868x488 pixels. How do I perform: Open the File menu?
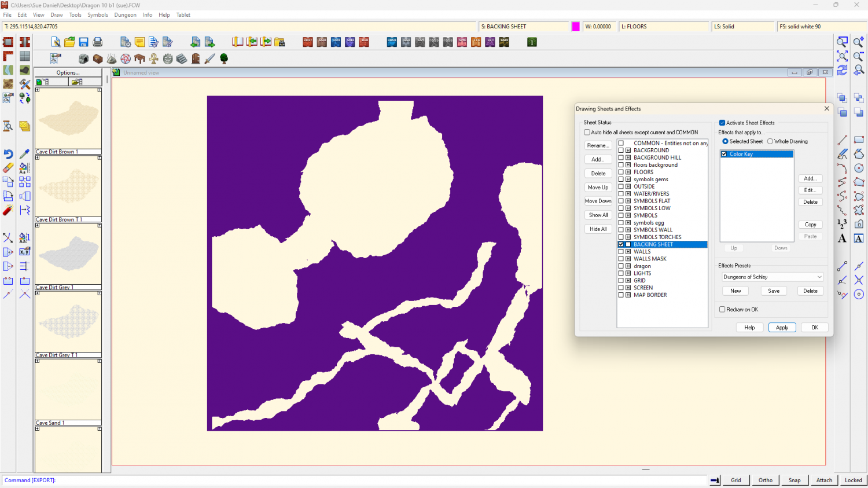tap(8, 15)
